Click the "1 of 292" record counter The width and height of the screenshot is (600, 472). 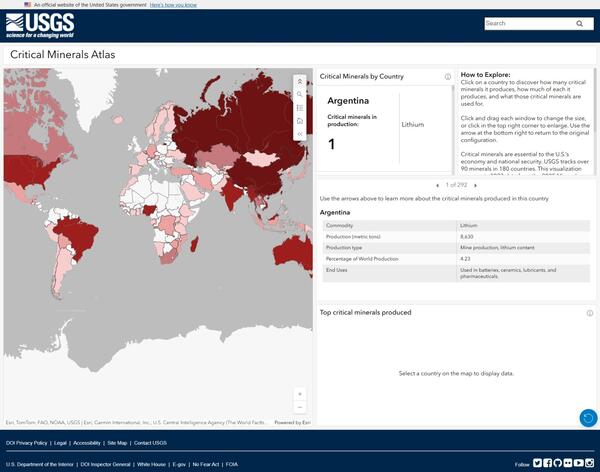(x=456, y=185)
